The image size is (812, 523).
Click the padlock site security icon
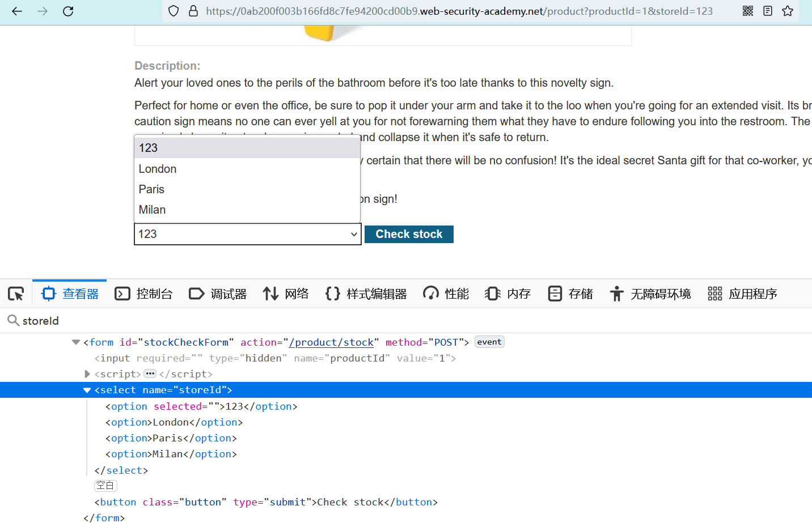tap(193, 11)
